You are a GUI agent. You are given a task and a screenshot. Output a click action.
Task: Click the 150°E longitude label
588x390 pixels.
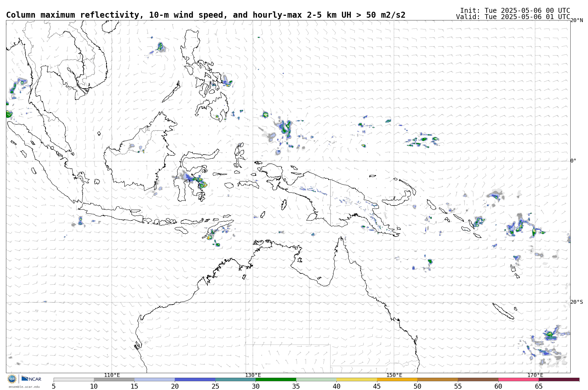pos(394,375)
